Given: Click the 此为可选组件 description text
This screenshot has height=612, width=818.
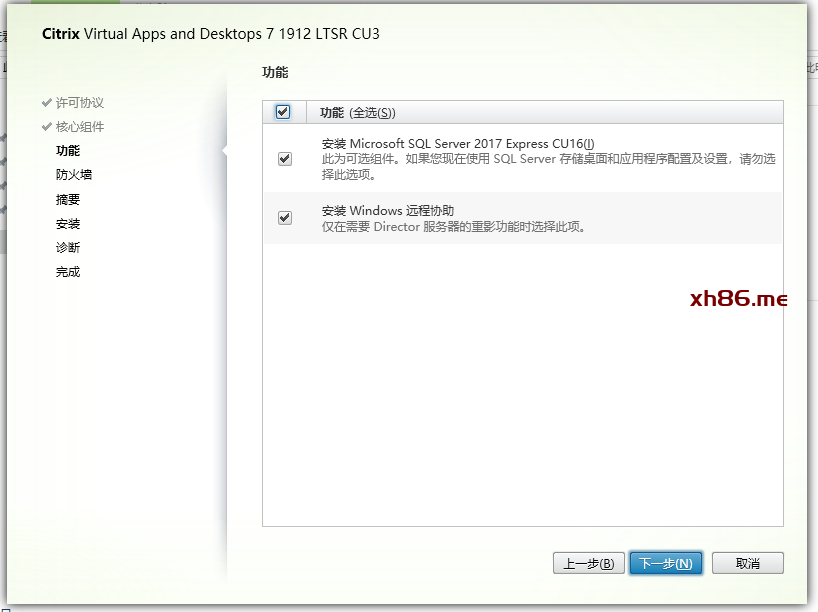Looking at the screenshot, I should 548,166.
